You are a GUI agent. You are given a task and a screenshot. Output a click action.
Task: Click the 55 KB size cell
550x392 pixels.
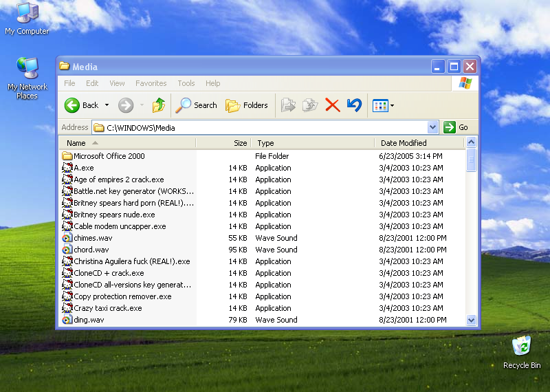(x=238, y=238)
